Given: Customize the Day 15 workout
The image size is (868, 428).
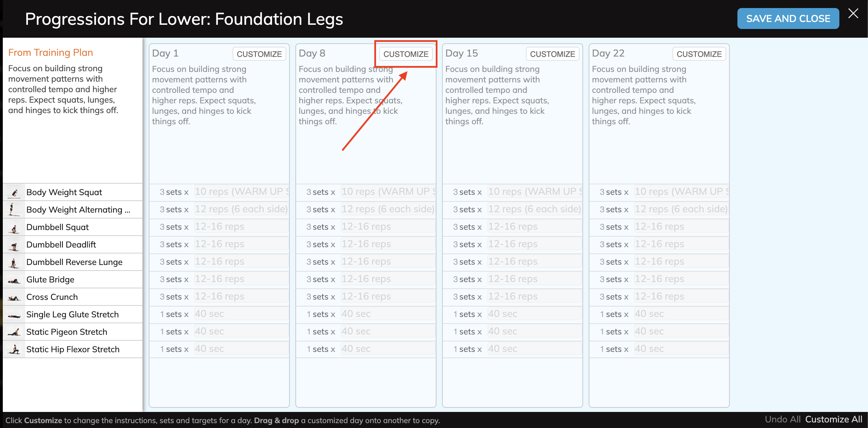Looking at the screenshot, I should click(552, 53).
